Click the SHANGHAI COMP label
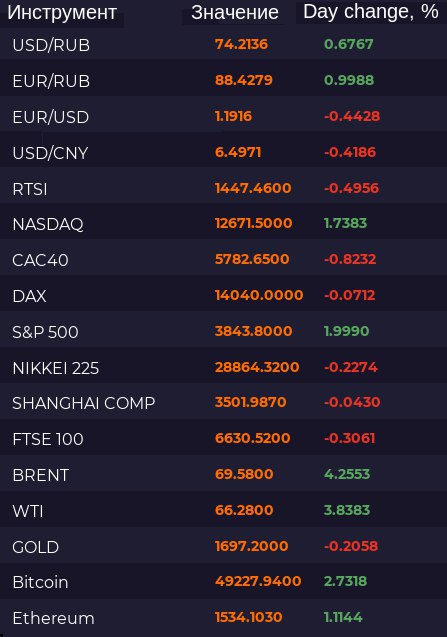 (84, 403)
